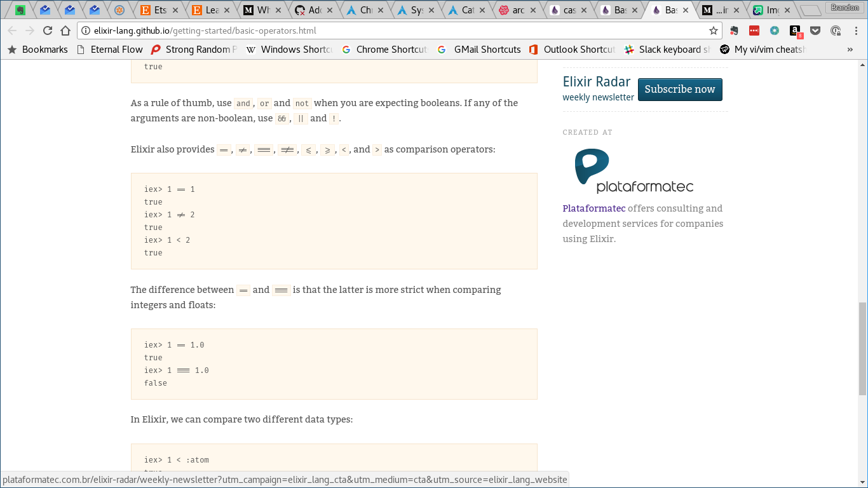Close the active Bas tab

point(686,10)
